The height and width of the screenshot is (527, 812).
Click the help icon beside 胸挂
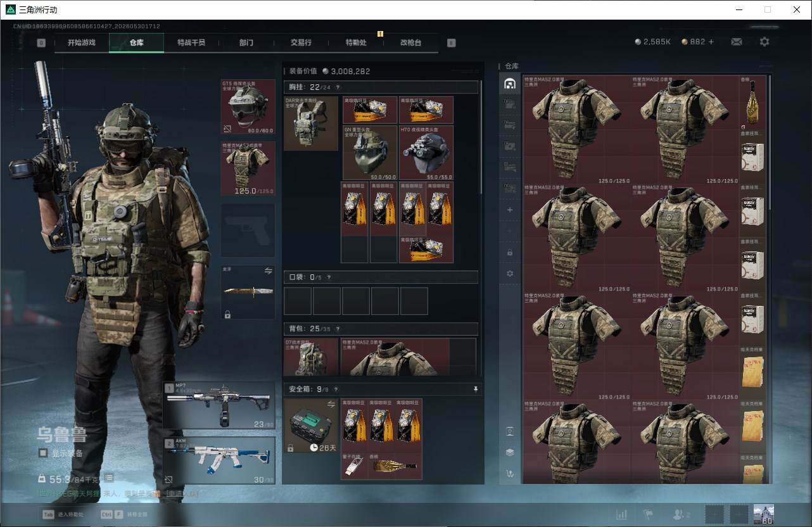coord(337,87)
